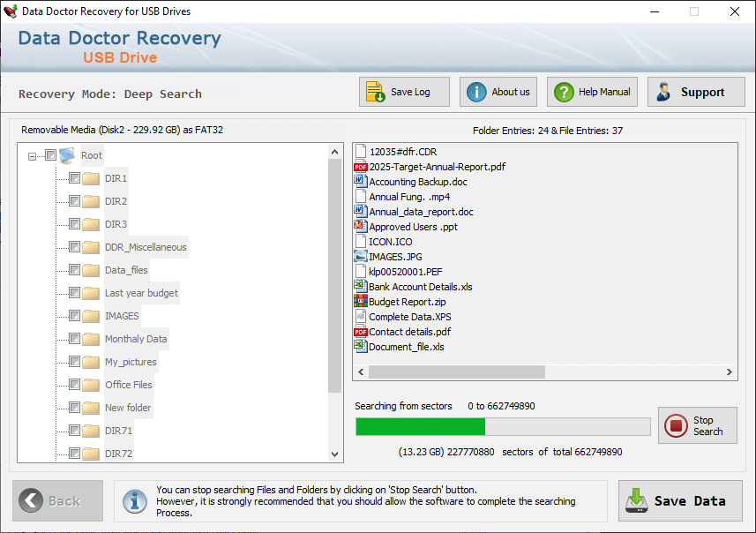Viewport: 756px width, 533px height.
Task: Click the Save Log button
Action: 404,92
